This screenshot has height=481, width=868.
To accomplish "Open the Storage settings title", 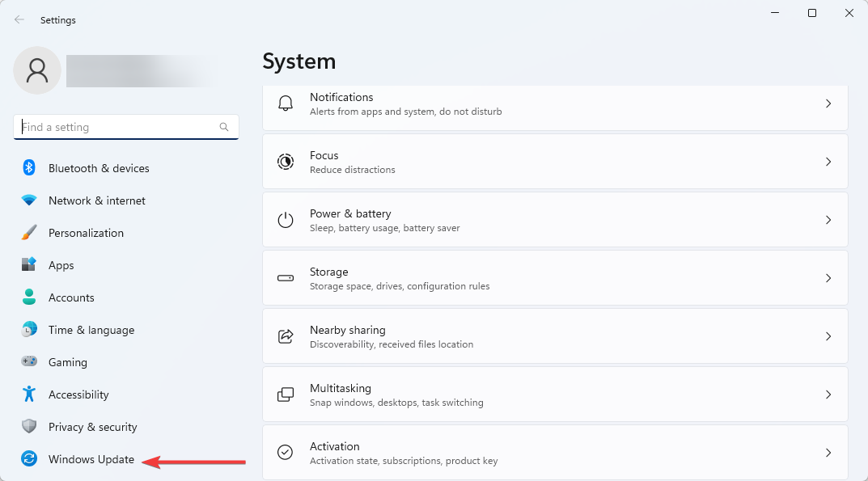I will tap(328, 272).
